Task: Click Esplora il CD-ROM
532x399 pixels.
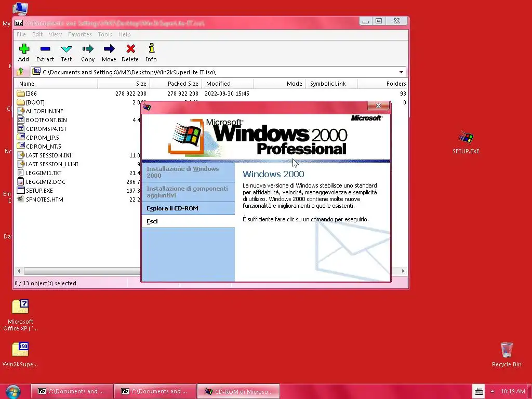Action: click(188, 208)
